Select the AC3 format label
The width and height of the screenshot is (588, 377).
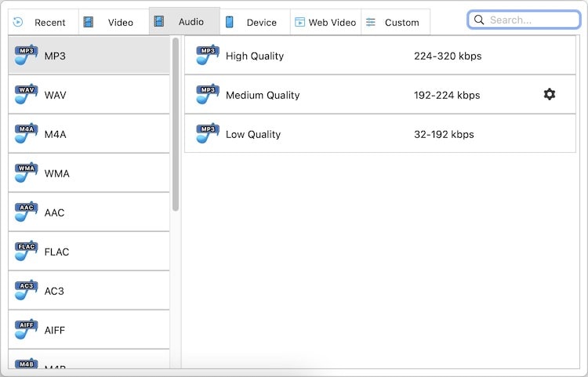(54, 291)
